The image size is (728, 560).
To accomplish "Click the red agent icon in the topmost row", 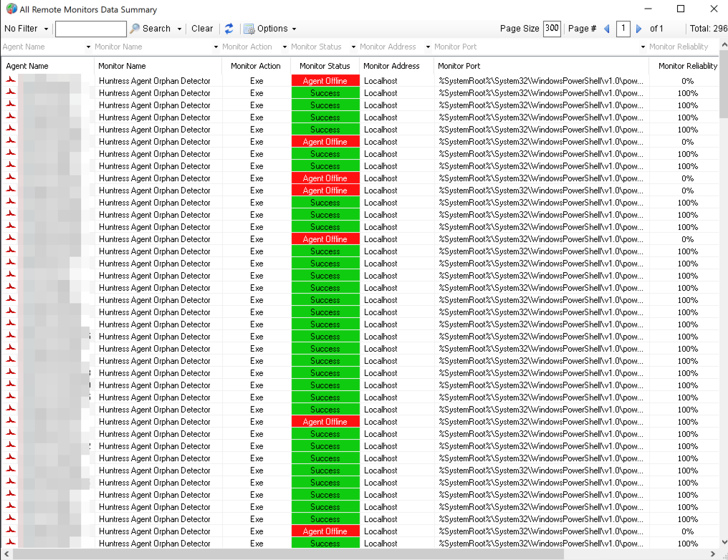I will point(11,81).
